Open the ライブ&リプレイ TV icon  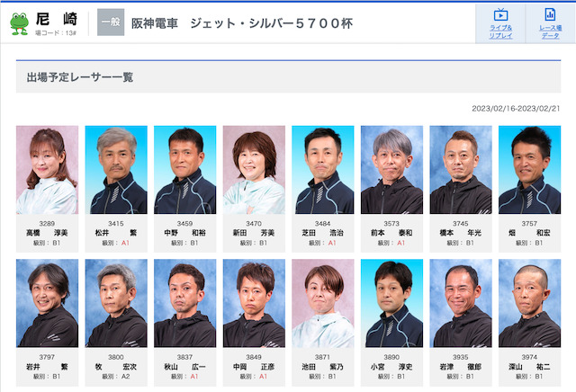click(x=500, y=14)
